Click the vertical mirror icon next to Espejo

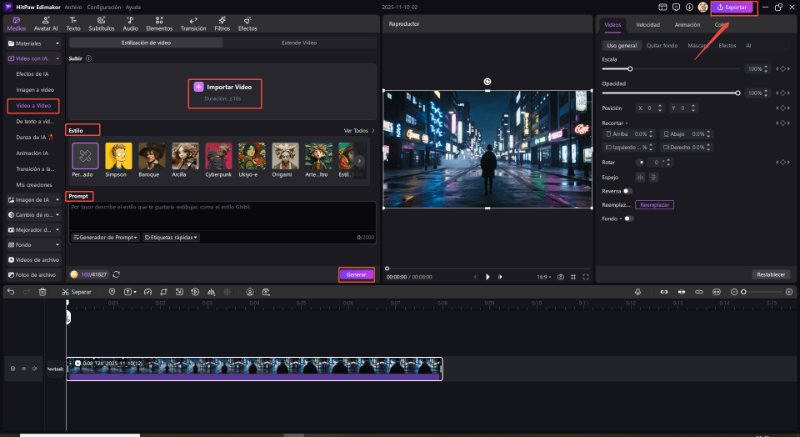coord(653,177)
